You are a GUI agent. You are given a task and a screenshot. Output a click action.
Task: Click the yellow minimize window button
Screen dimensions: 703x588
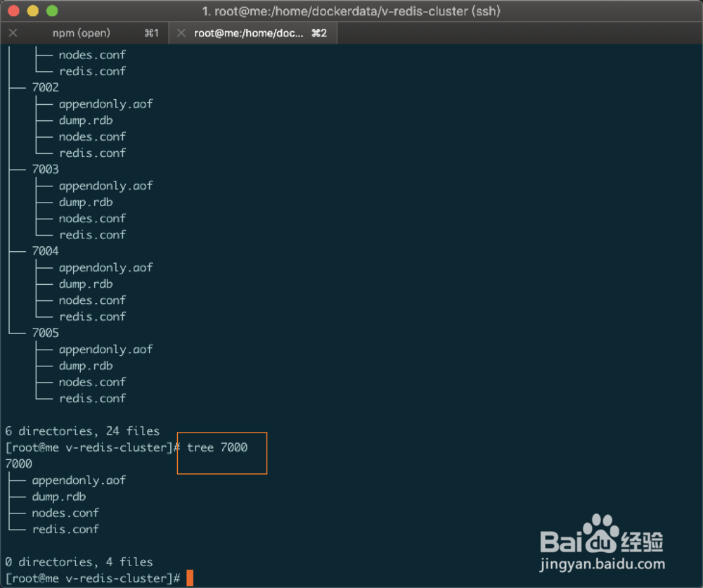(33, 11)
